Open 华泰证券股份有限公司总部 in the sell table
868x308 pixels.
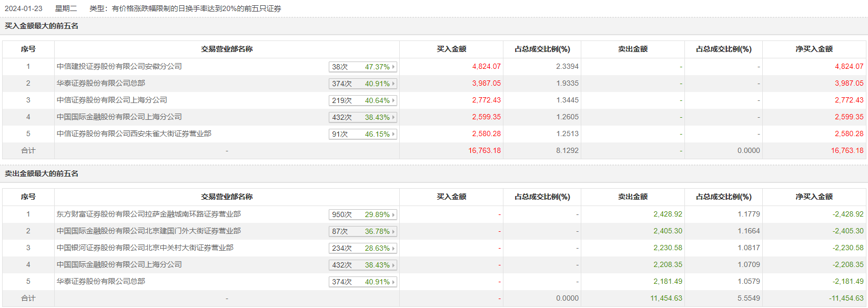101,281
